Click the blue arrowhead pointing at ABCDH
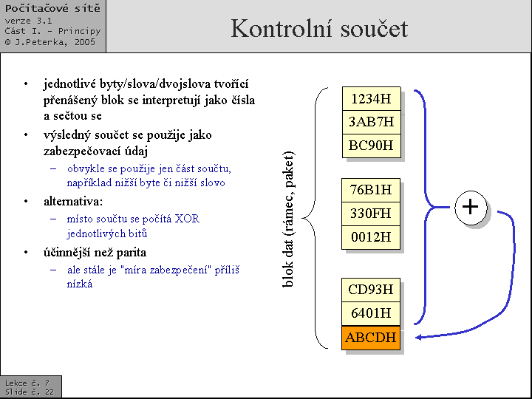Screen dimensions: 532x399 point(419,337)
